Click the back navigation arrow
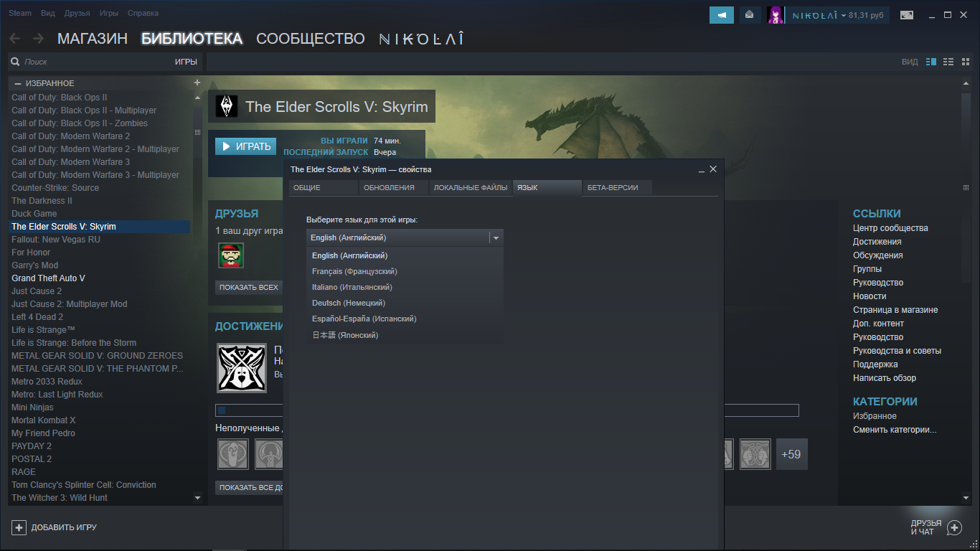The height and width of the screenshot is (551, 980). [x=15, y=39]
